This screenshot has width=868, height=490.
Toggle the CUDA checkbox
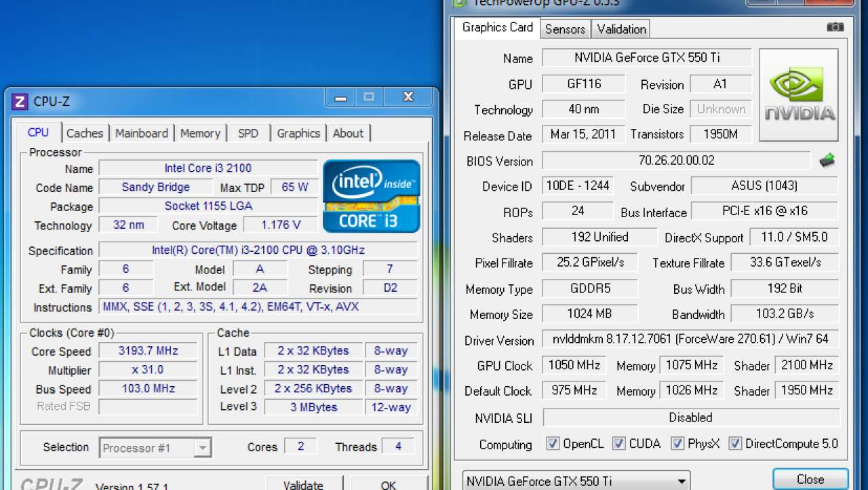point(619,444)
